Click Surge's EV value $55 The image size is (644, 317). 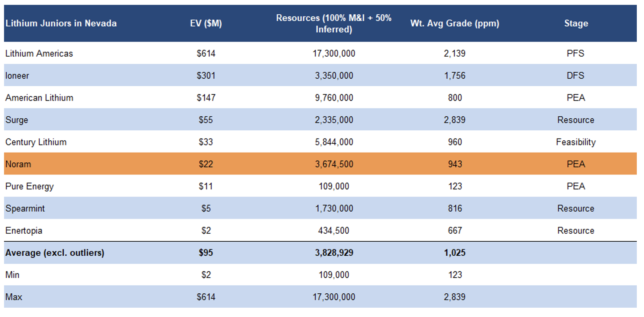pos(206,120)
